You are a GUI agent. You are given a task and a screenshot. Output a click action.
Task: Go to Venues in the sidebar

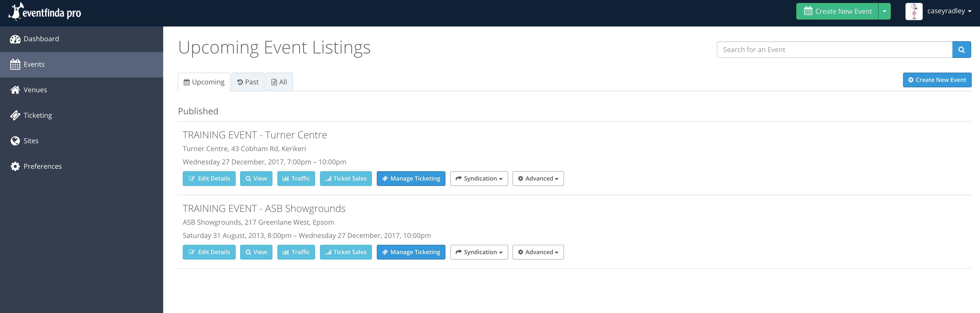(81, 90)
